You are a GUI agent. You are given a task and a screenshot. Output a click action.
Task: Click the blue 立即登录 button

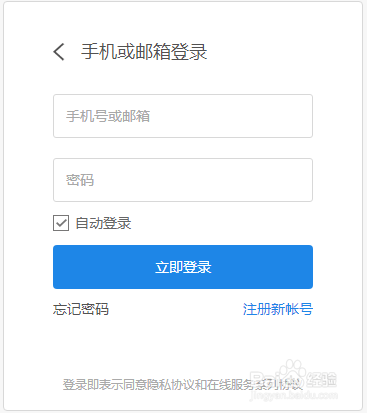pyautogui.click(x=183, y=267)
